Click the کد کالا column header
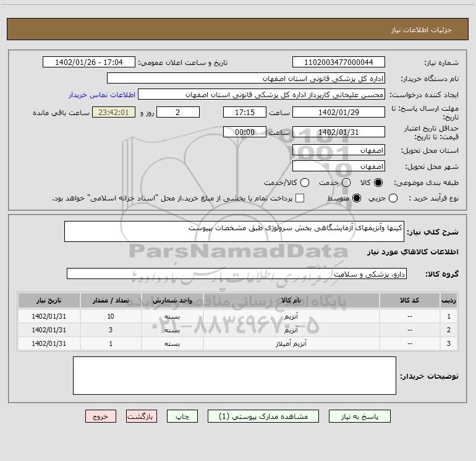Image resolution: width=476 pixels, height=461 pixels. 409,301
